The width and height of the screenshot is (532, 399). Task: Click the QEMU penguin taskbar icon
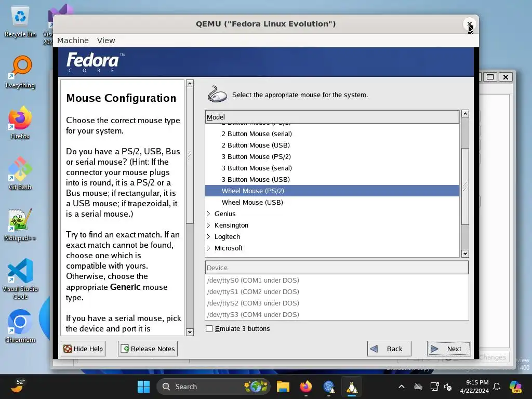click(x=352, y=387)
